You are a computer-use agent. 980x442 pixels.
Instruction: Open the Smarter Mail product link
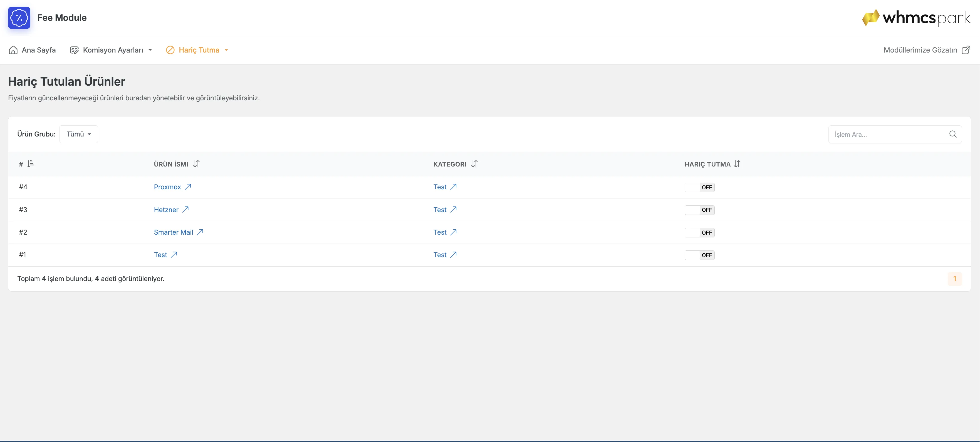(x=174, y=232)
